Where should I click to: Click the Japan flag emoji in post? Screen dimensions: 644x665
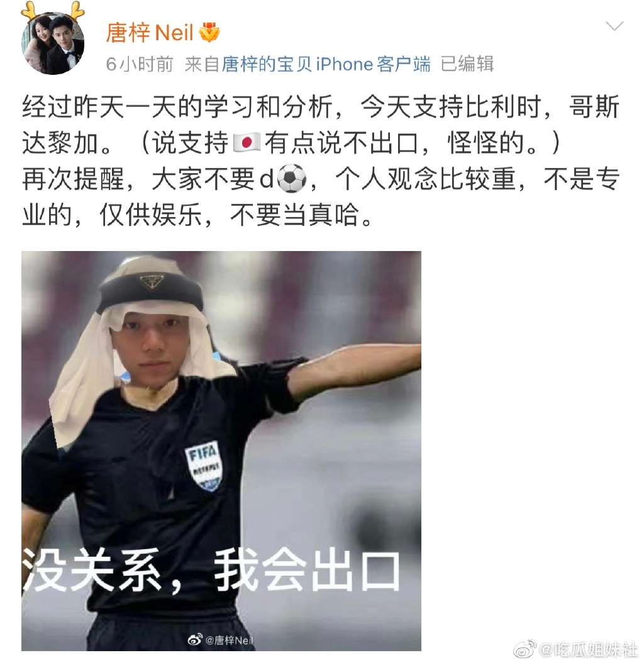coord(247,142)
